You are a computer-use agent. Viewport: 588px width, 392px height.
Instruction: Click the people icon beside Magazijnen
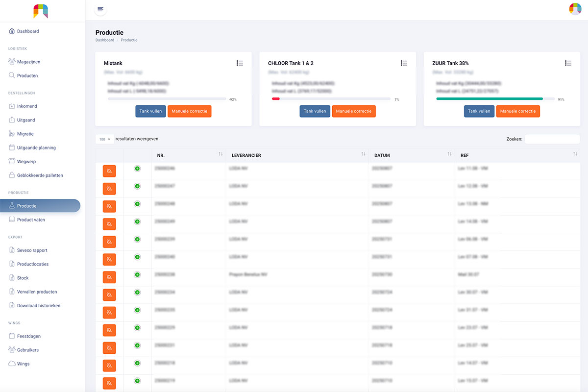(x=12, y=62)
